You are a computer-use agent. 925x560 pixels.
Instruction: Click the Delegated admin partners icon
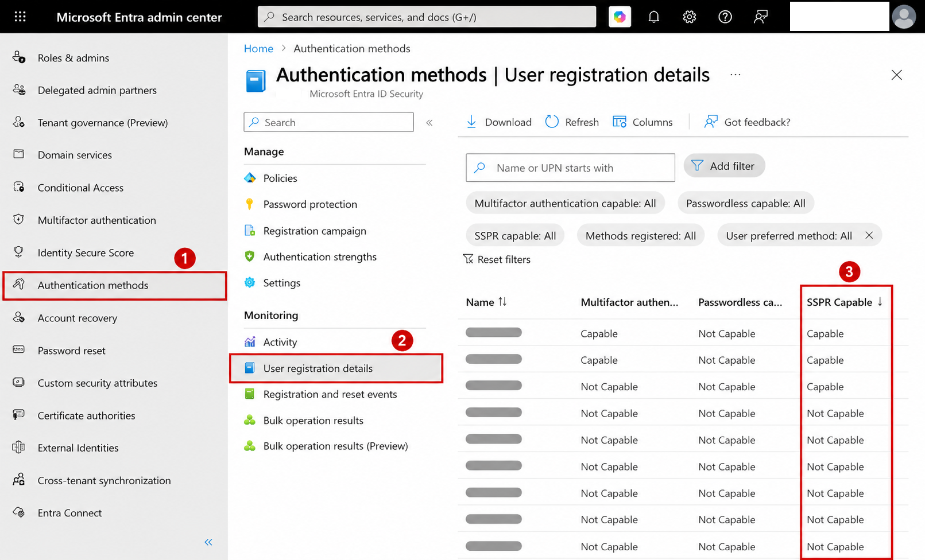point(19,90)
